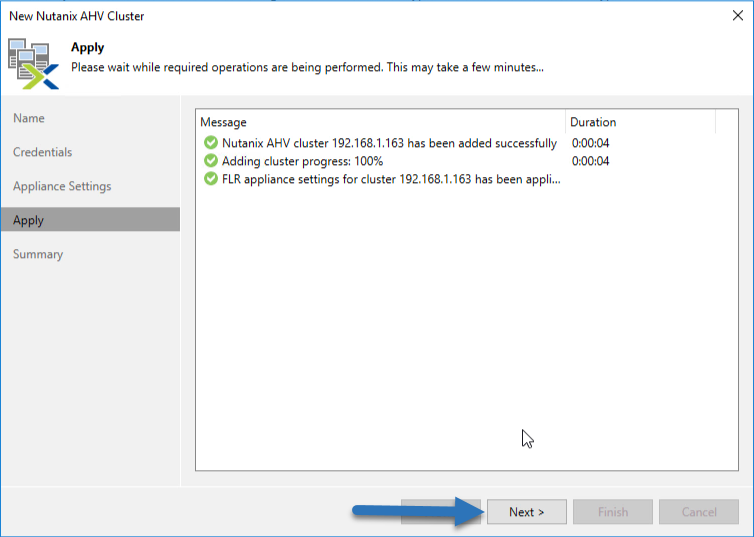Select row 'Adding cluster progress: 100%'
The width and height of the screenshot is (754, 537).
466,161
